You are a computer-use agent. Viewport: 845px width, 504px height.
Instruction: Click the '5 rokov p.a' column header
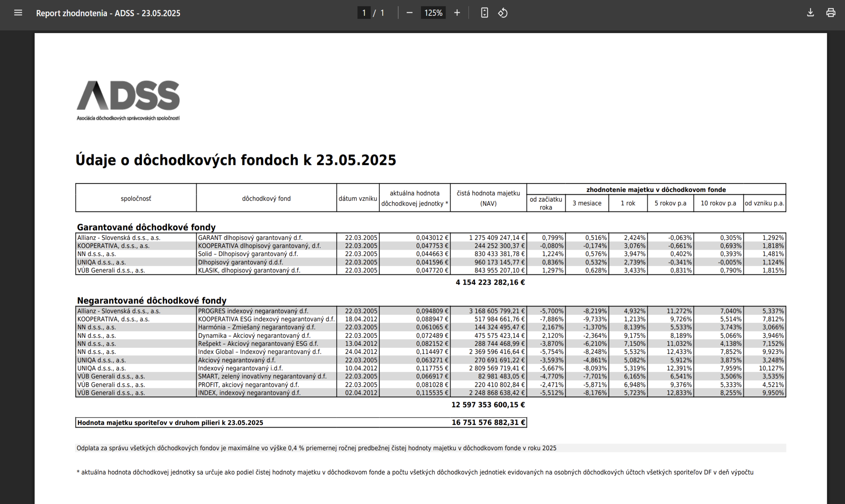tap(670, 203)
